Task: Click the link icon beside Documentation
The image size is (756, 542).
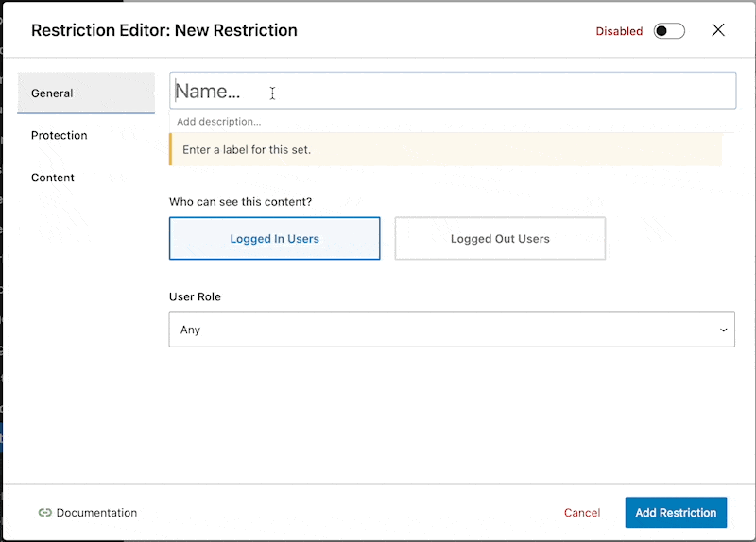Action: coord(44,513)
